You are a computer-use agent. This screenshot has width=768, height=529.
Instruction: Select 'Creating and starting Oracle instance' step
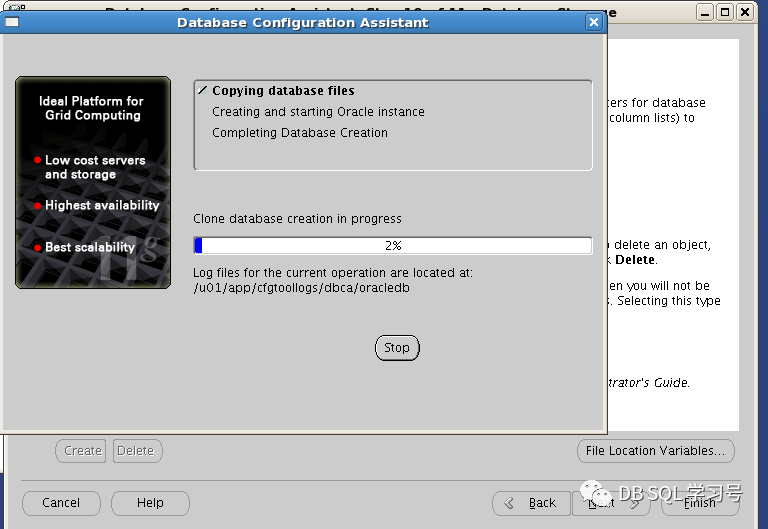coord(318,112)
